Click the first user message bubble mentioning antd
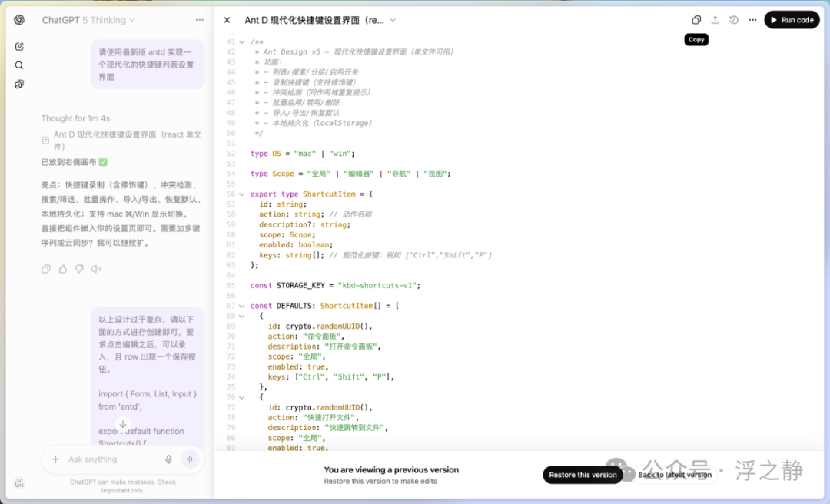 click(x=147, y=65)
